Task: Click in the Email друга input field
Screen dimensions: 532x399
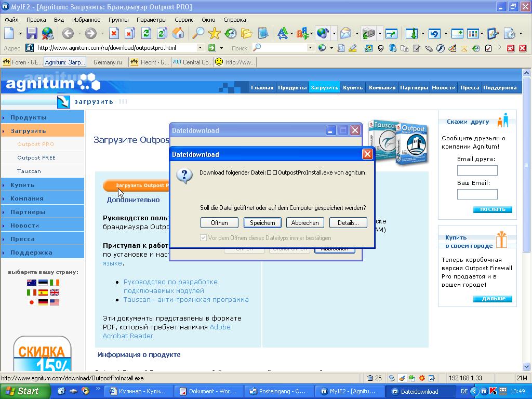Action: pyautogui.click(x=477, y=170)
